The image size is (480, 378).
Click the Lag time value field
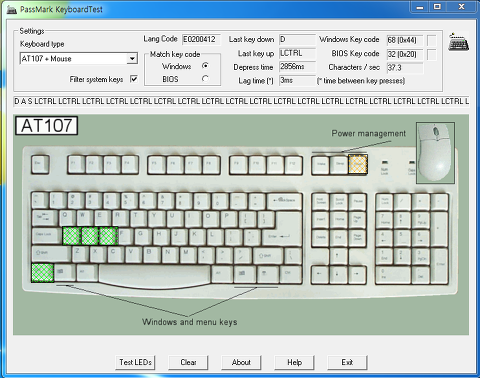(297, 80)
